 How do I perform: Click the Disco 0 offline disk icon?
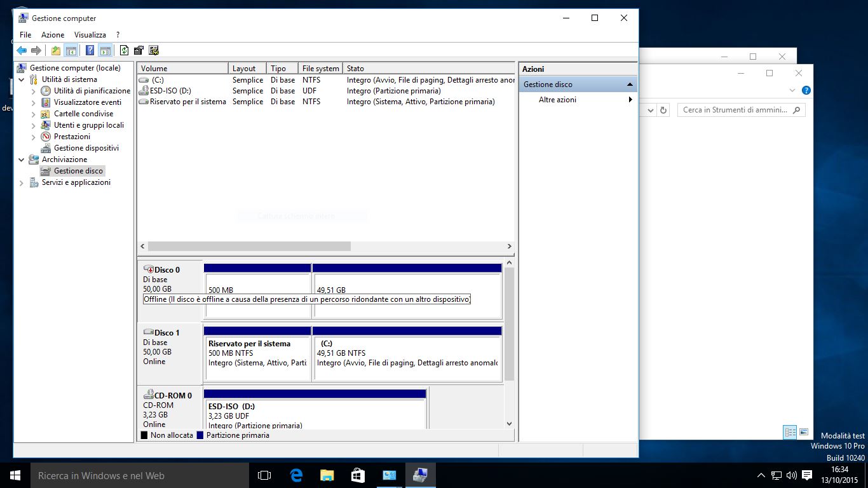click(x=149, y=269)
